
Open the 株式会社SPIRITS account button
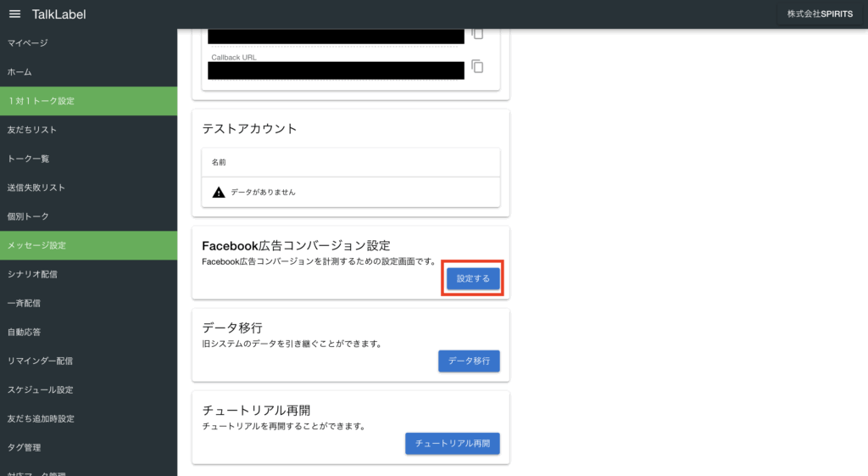819,14
